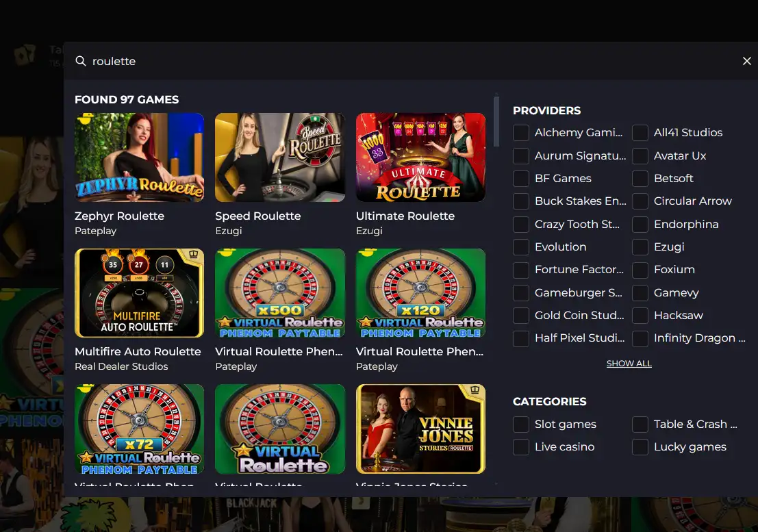Filter by Live casino category
Screen dimensions: 758x532
coord(520,447)
